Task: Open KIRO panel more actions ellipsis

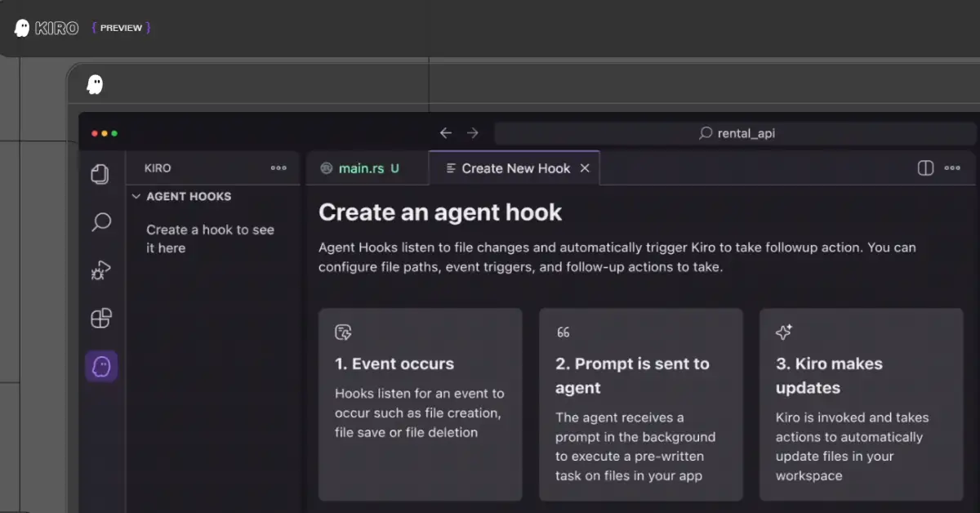Action: tap(278, 168)
